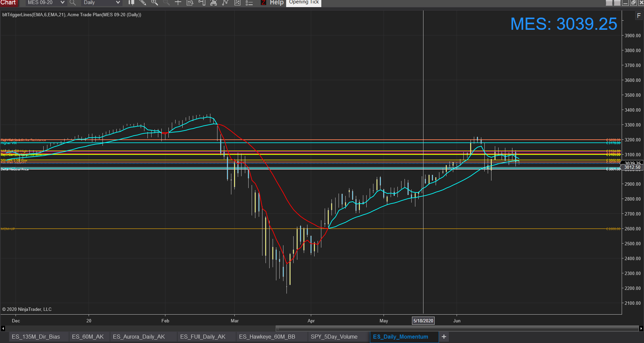Click the Feb label on time axis
644x343 pixels.
pos(165,321)
